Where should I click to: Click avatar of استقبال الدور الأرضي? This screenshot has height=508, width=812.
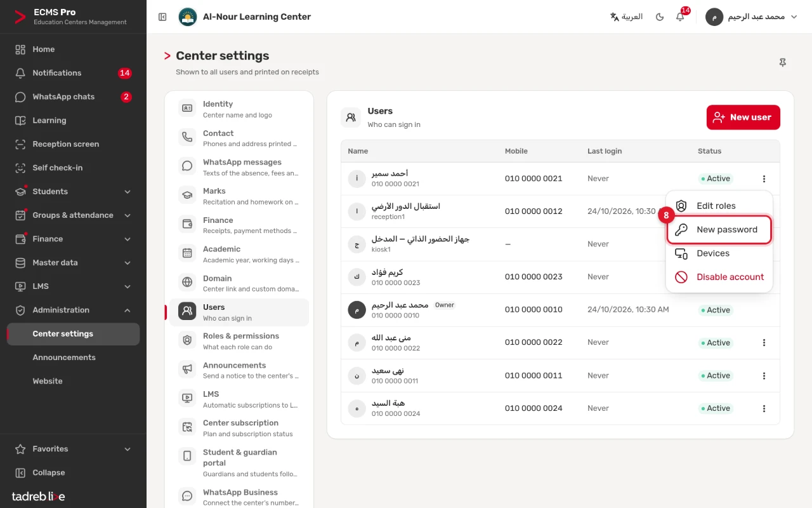click(357, 211)
